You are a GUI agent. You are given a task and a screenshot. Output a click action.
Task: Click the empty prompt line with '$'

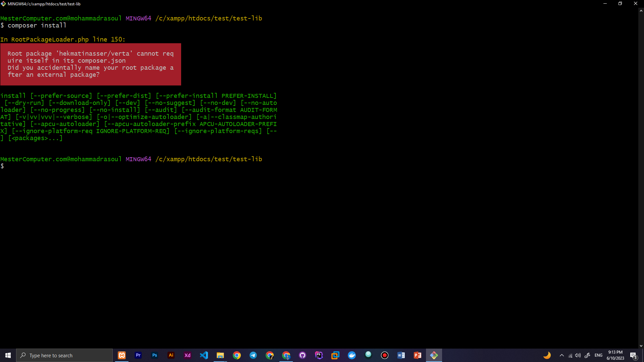pyautogui.click(x=2, y=166)
